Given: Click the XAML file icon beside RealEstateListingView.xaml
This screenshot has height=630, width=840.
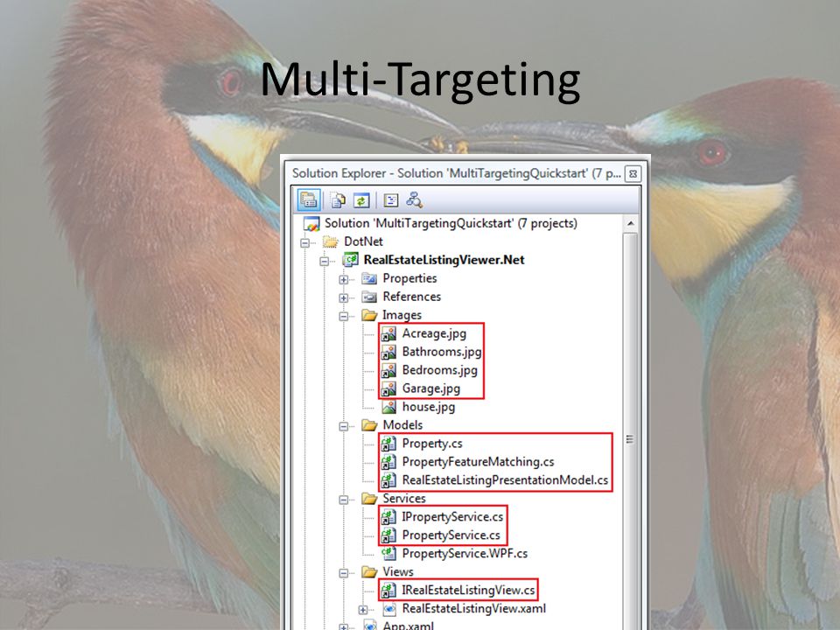Looking at the screenshot, I should [x=389, y=609].
